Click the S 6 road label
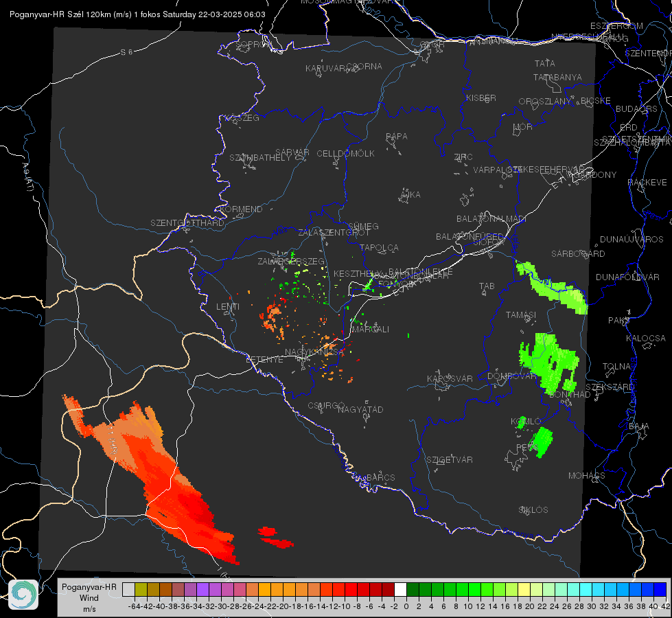Viewport: 672px width, 618px height. (126, 52)
